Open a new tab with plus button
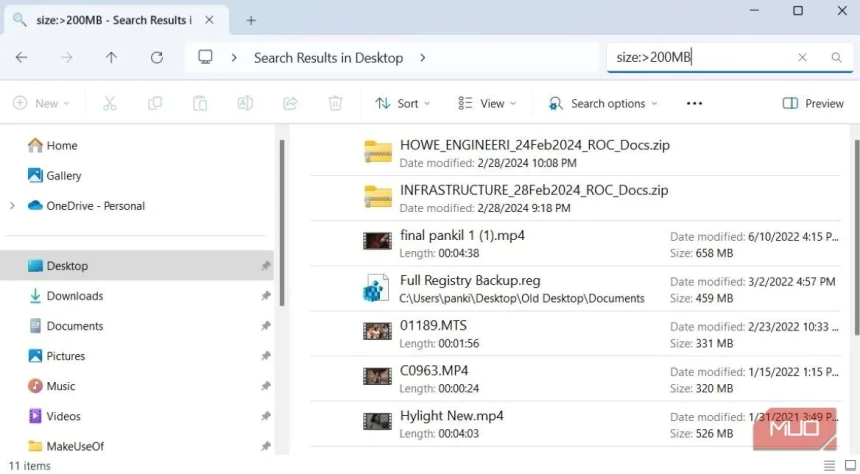 (251, 20)
